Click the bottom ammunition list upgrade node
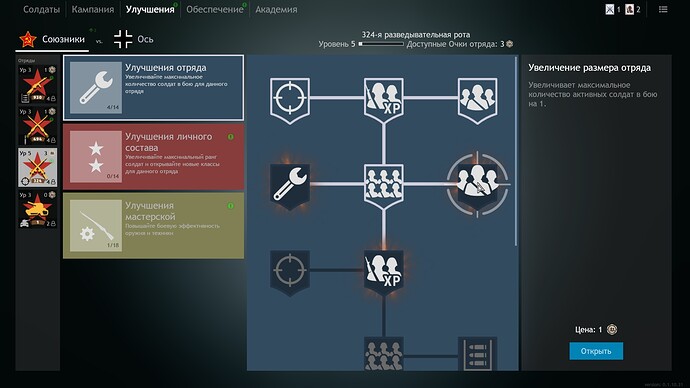Screen dimensions: 690x388 click(x=477, y=353)
